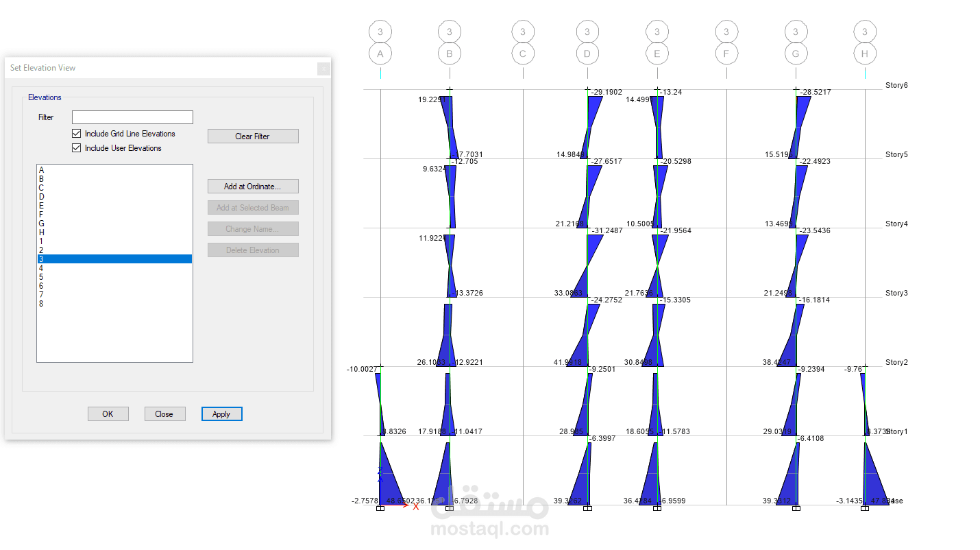Click the Close button in dialog
Viewport: 980px width, 550px height.
coord(164,414)
